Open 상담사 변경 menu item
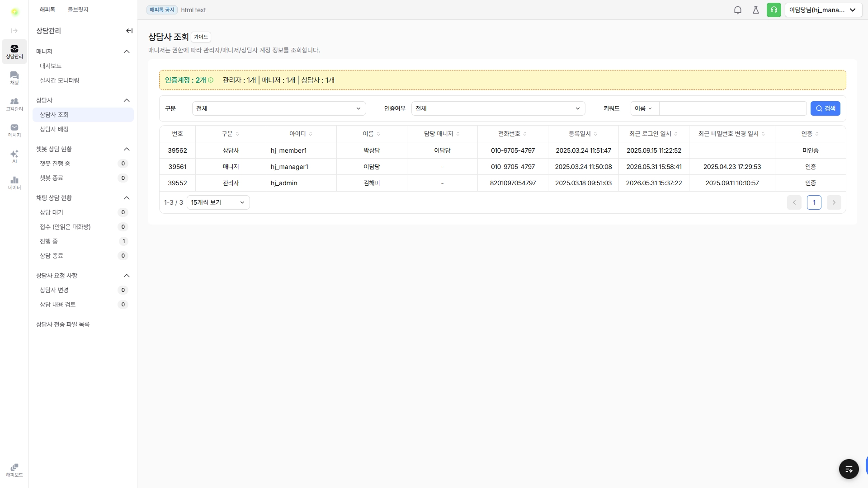This screenshot has height=488, width=868. 83,290
